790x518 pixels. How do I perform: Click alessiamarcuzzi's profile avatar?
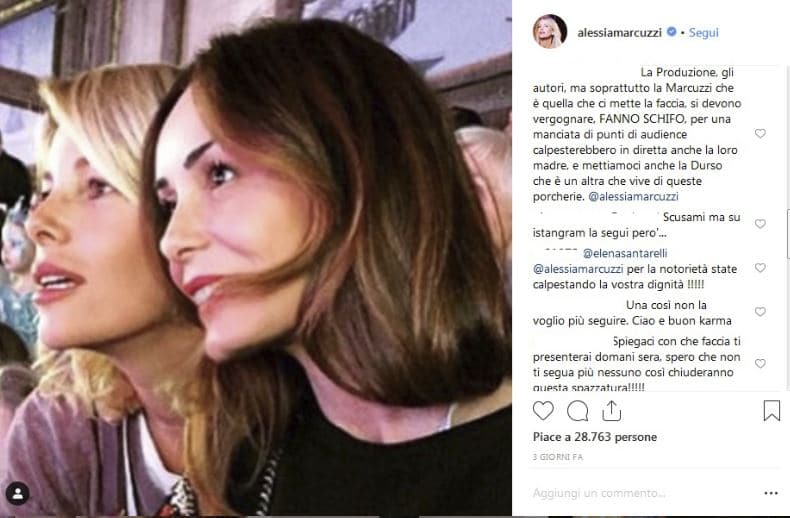[551, 31]
